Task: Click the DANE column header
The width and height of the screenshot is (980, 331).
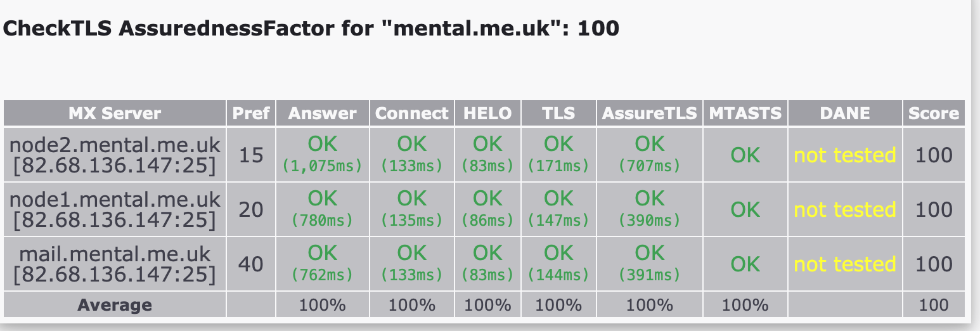Action: point(844,114)
